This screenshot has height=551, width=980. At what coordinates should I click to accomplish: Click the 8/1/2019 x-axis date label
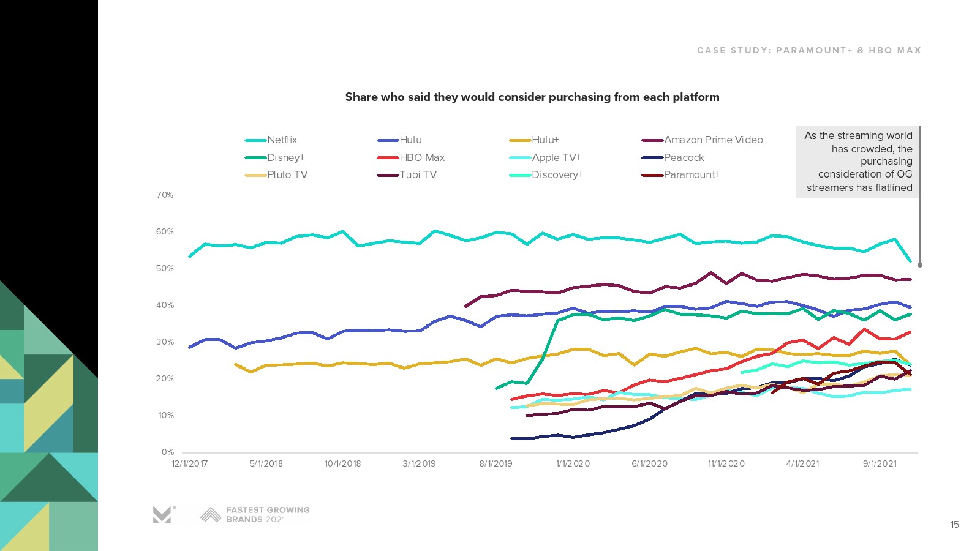point(496,463)
